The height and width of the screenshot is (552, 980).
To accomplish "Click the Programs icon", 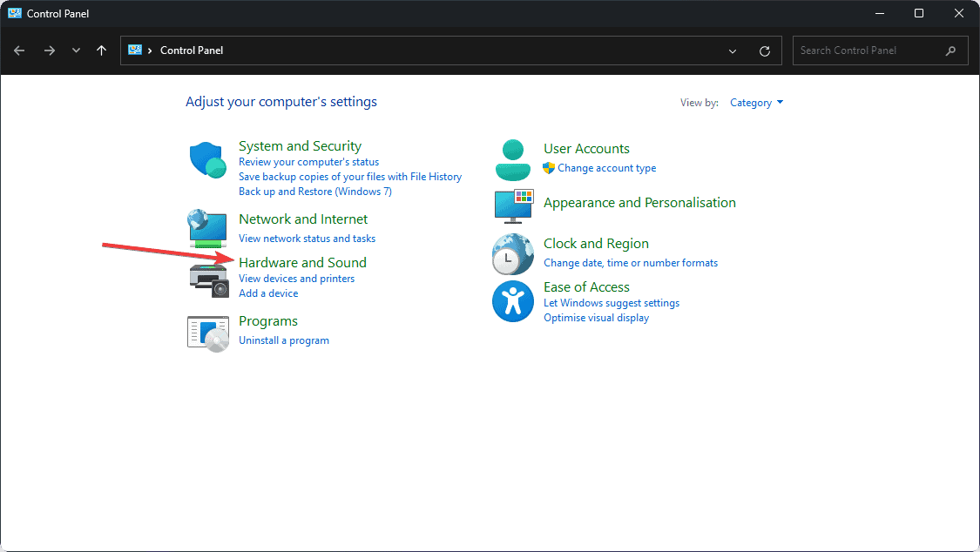I will (207, 333).
